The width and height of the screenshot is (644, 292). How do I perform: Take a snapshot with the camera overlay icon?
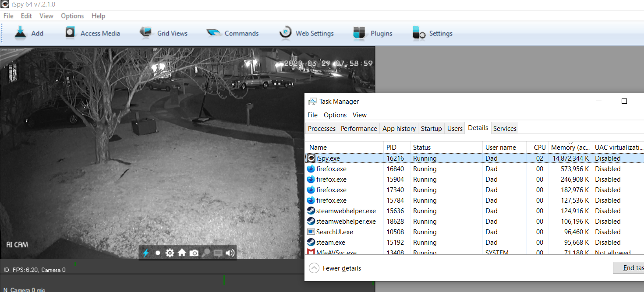pyautogui.click(x=194, y=253)
